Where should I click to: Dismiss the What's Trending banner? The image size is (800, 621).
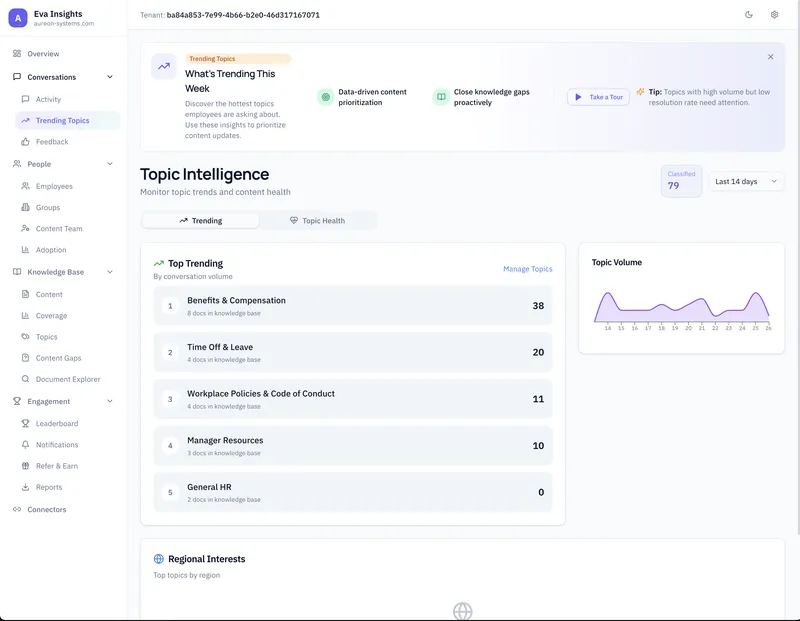(770, 57)
